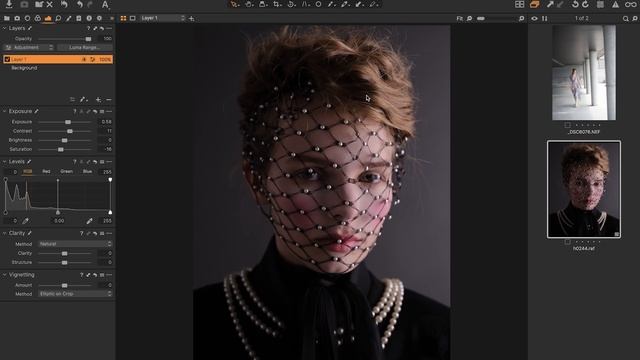Click the Auto Adjust 'A' icon
Image resolution: width=640 pixels, height=360 pixels.
tap(105, 4)
